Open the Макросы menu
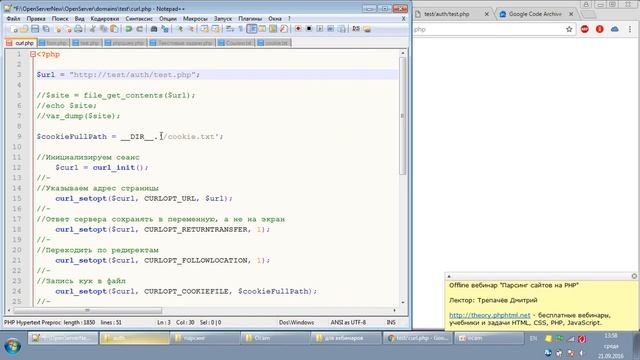This screenshot has width=640, height=360. pyautogui.click(x=195, y=19)
